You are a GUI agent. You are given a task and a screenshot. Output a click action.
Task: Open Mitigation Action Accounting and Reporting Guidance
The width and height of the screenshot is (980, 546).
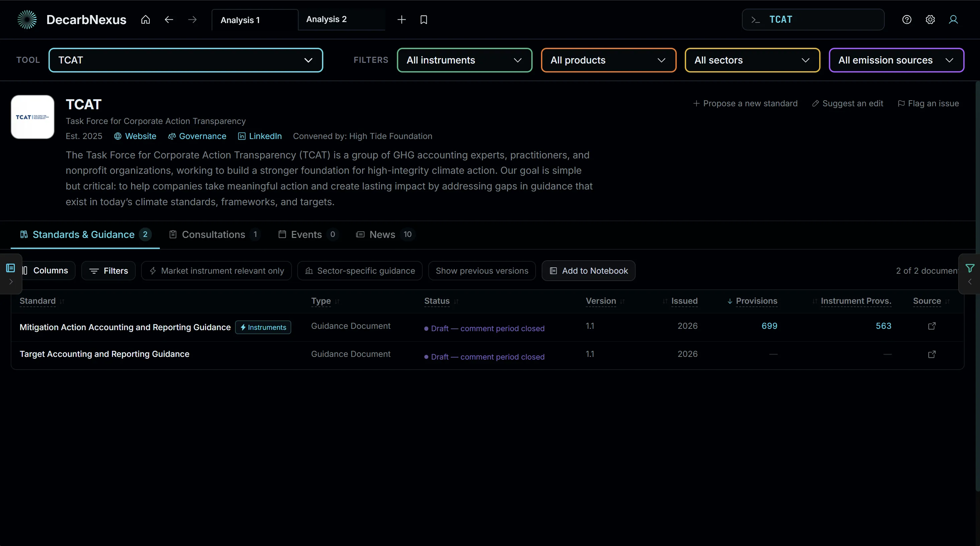[125, 327]
